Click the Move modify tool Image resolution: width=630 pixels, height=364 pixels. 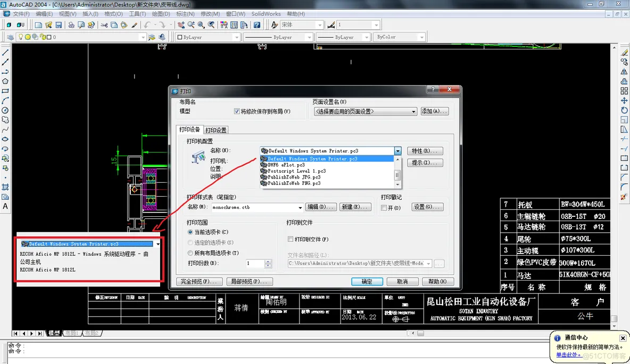tap(624, 101)
